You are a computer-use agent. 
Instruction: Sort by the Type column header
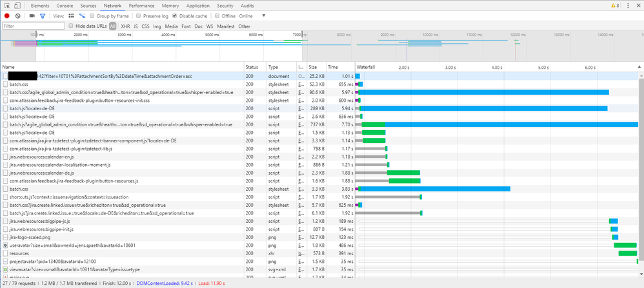[281, 66]
